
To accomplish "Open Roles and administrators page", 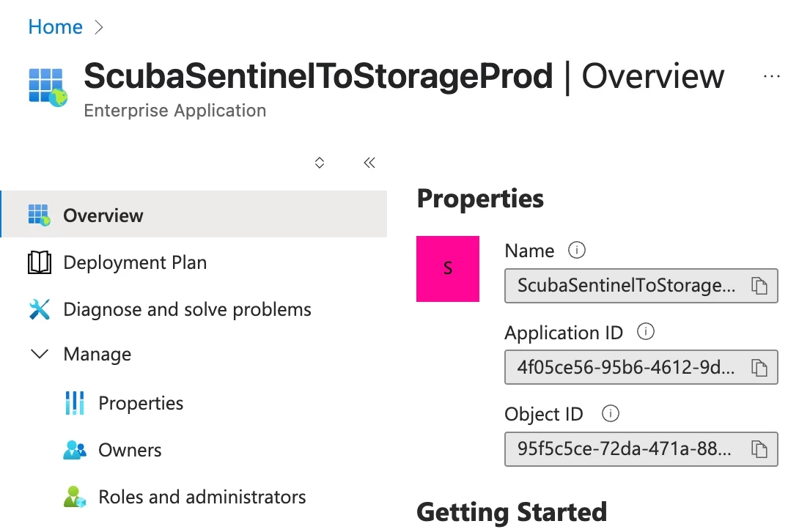I will (x=202, y=497).
